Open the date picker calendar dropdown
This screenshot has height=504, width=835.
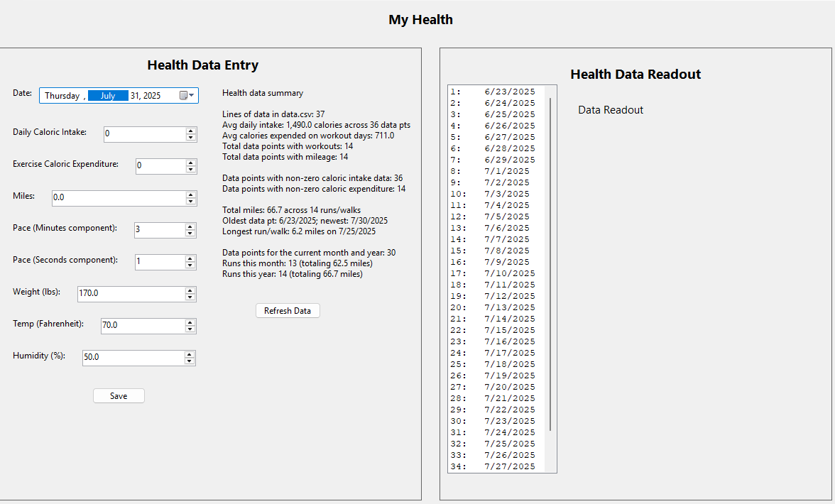point(187,95)
